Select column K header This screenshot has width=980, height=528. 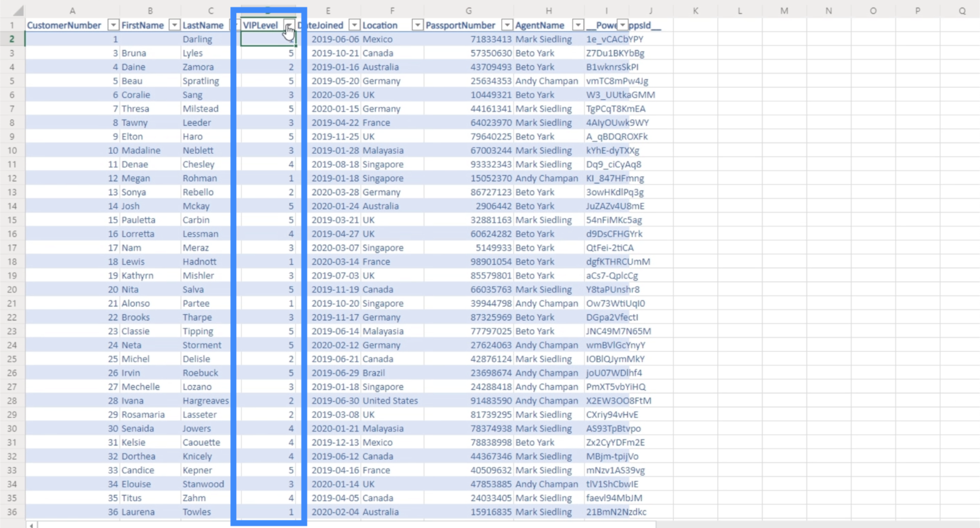pyautogui.click(x=695, y=10)
